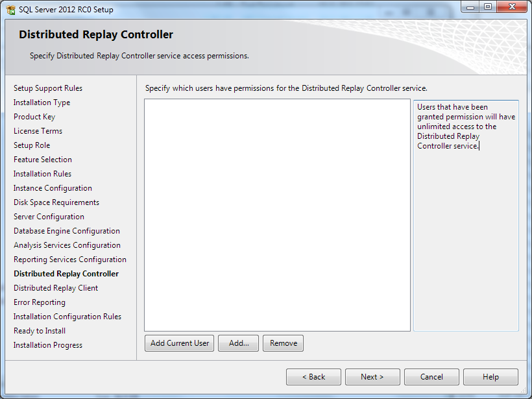The width and height of the screenshot is (532, 399).
Task: Select Installation Progress step
Action: coord(48,345)
